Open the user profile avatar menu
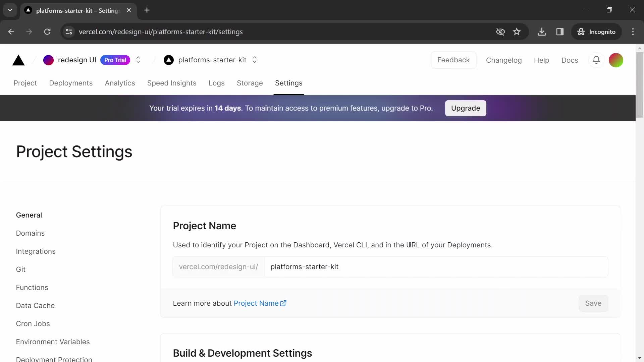Viewport: 644px width, 362px height. pos(616,60)
